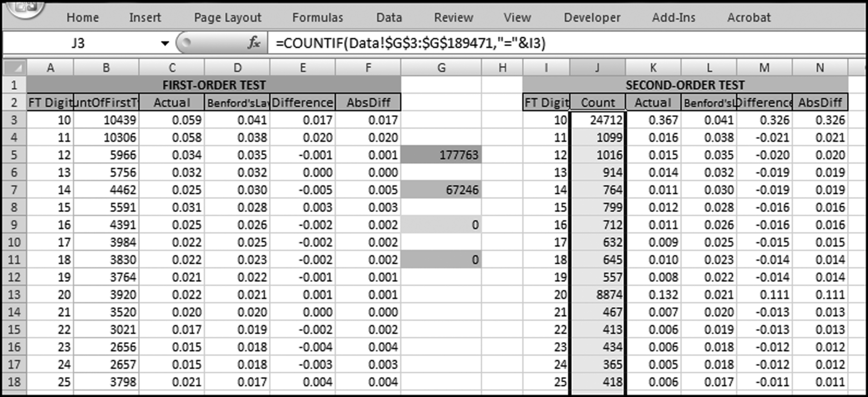This screenshot has width=868, height=397.
Task: Click the insert function fx icon
Action: coord(254,43)
